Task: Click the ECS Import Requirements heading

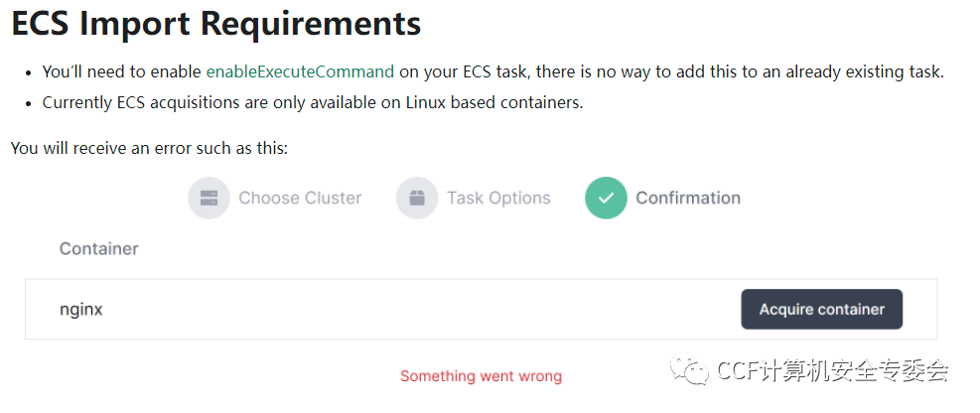Action: (x=216, y=24)
